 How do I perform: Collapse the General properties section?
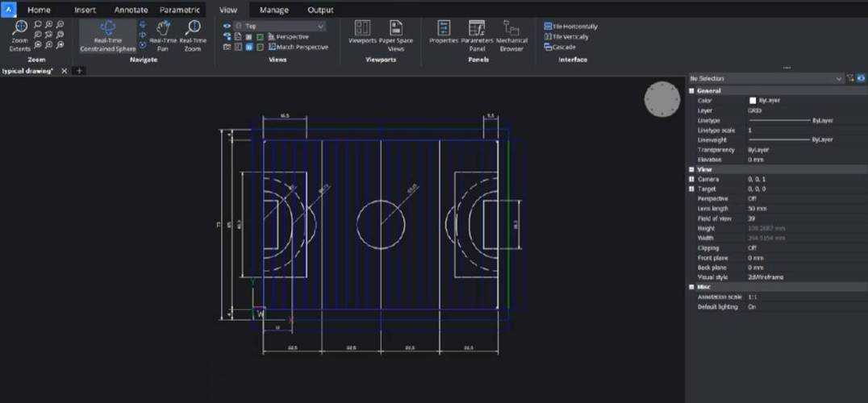click(x=691, y=91)
